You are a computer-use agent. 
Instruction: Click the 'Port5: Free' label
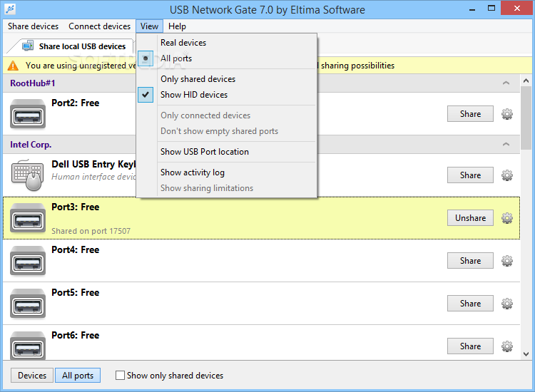[76, 292]
